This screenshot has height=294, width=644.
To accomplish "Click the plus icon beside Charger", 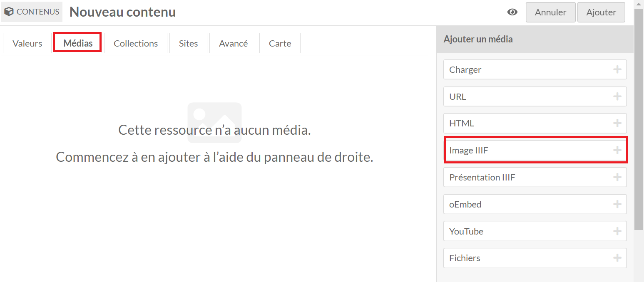I will tap(617, 69).
